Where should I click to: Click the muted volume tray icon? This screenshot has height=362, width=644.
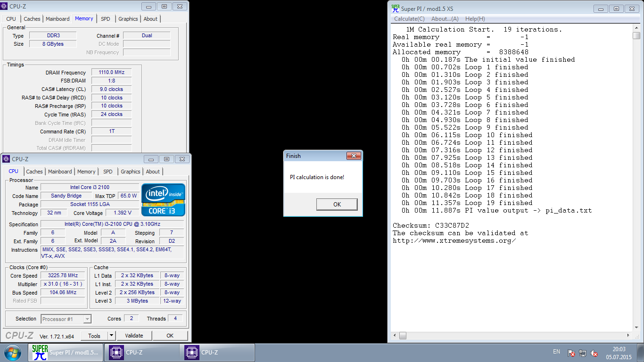coord(594,353)
